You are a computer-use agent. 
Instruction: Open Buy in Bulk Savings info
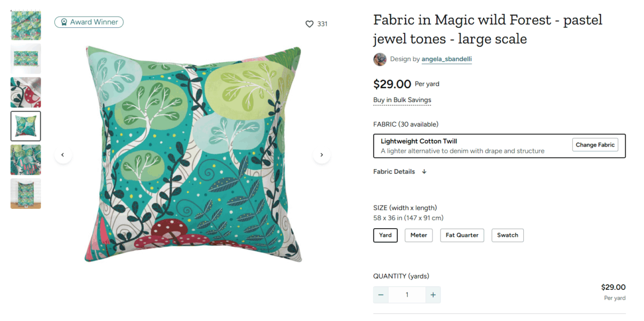pos(402,100)
